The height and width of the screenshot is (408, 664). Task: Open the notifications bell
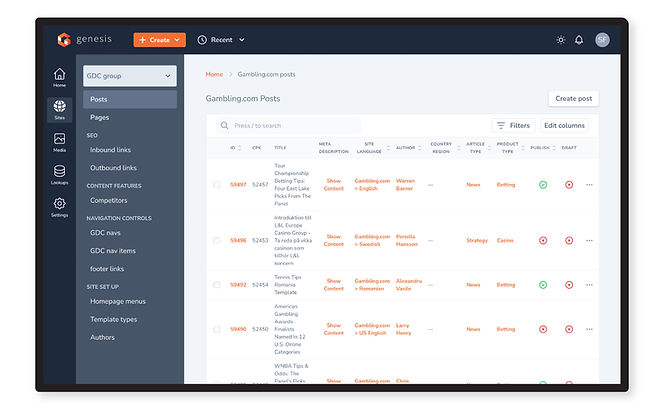(x=579, y=40)
